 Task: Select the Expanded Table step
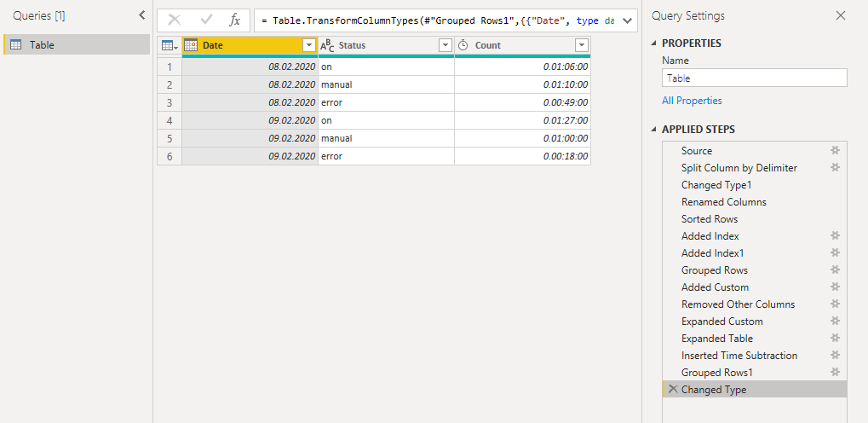(755, 339)
